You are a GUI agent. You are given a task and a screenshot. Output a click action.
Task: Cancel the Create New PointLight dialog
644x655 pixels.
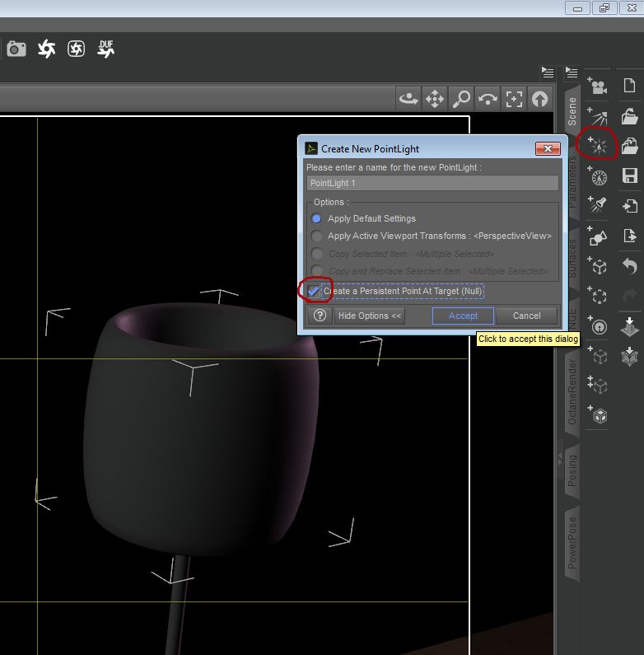tap(526, 316)
